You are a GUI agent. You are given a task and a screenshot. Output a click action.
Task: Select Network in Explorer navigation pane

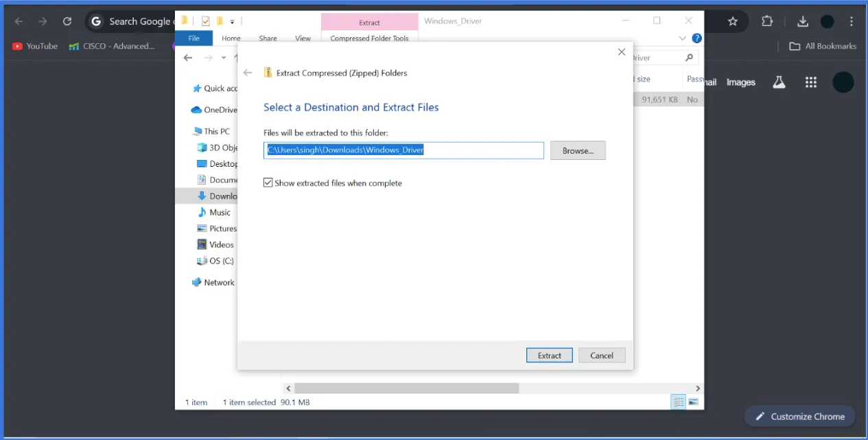click(213, 282)
